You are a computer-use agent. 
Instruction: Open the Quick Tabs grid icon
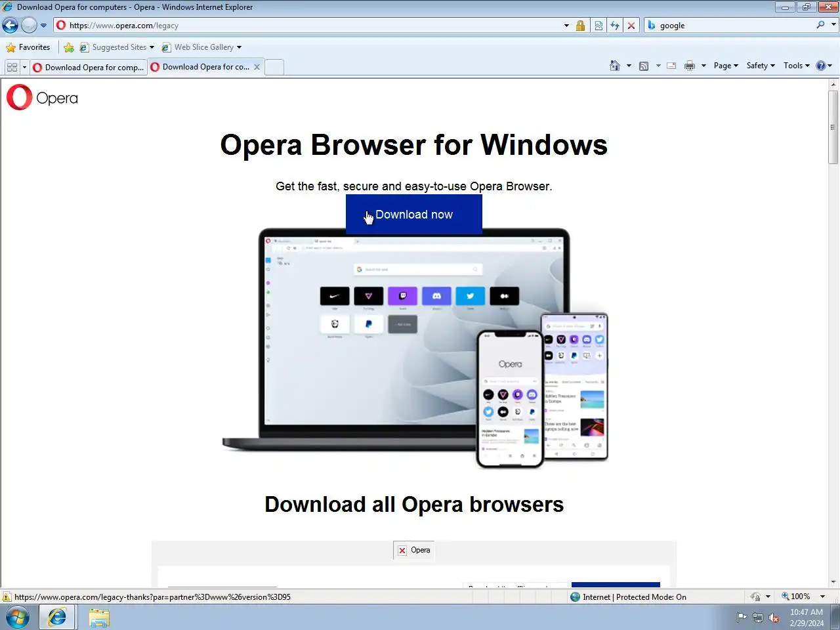pos(12,67)
